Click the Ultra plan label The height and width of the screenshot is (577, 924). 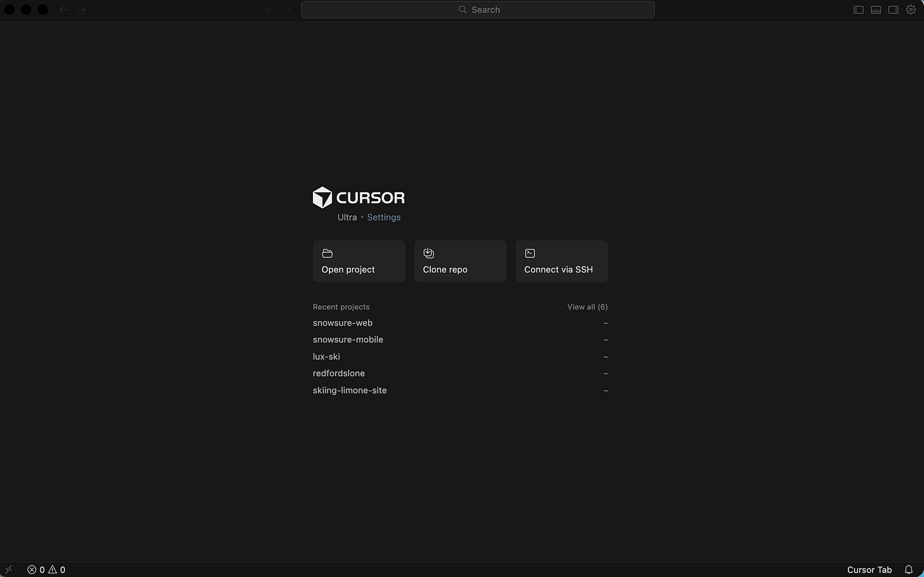tap(347, 217)
